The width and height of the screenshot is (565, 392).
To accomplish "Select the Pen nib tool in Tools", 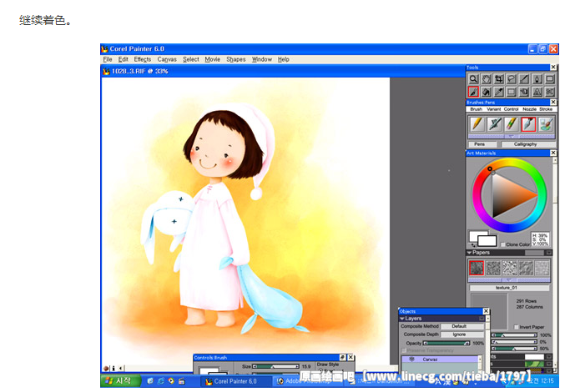I will 537,79.
